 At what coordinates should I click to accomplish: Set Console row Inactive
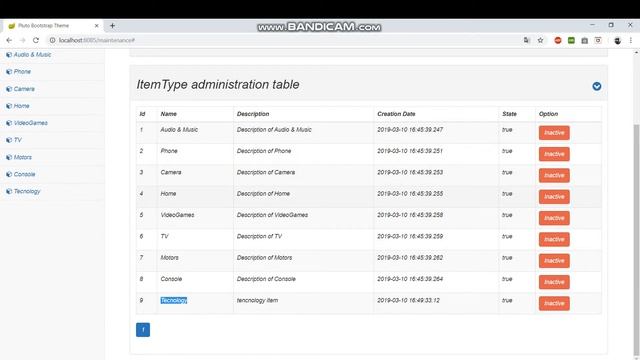[x=554, y=282]
